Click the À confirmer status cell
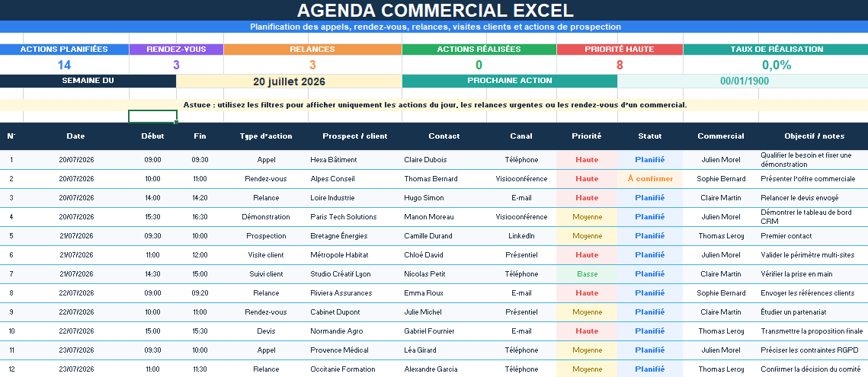The image size is (868, 377). click(650, 179)
